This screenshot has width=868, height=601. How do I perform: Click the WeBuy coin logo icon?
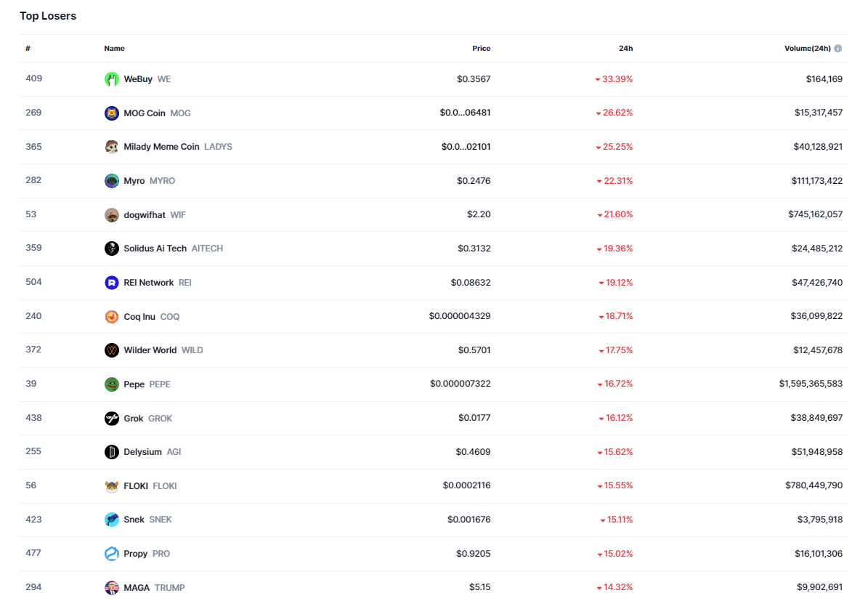[x=111, y=79]
